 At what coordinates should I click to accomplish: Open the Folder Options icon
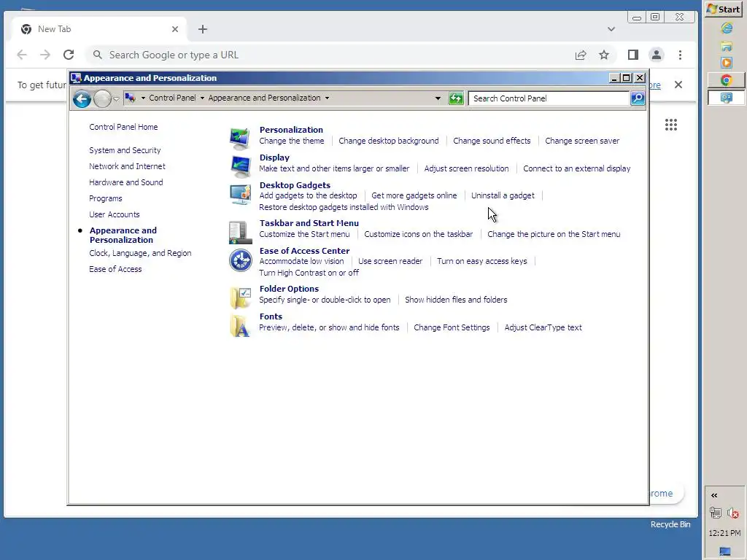[x=240, y=298]
